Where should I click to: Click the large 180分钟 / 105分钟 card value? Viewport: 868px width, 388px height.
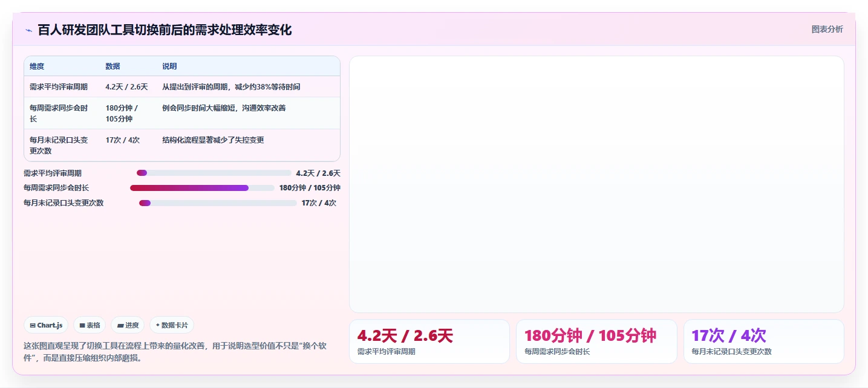[x=590, y=336]
